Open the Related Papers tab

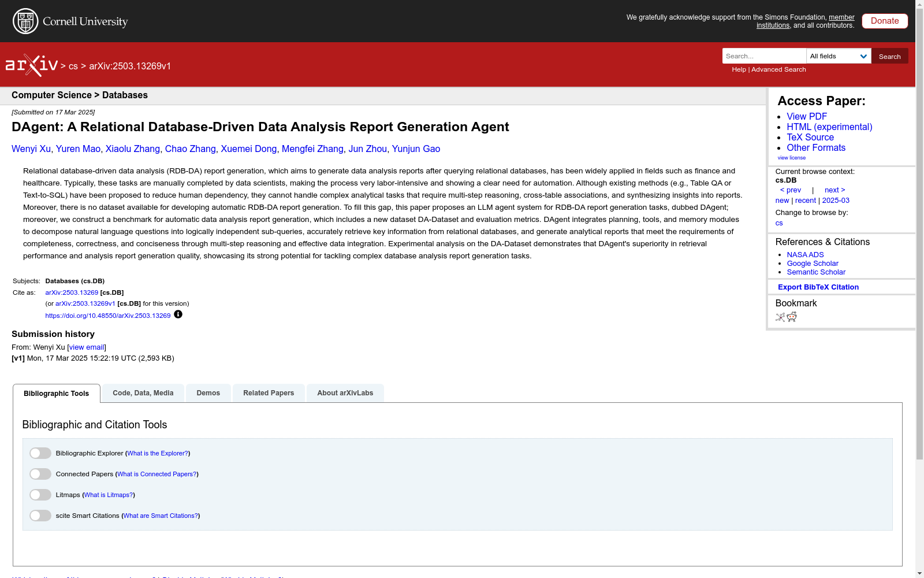269,393
